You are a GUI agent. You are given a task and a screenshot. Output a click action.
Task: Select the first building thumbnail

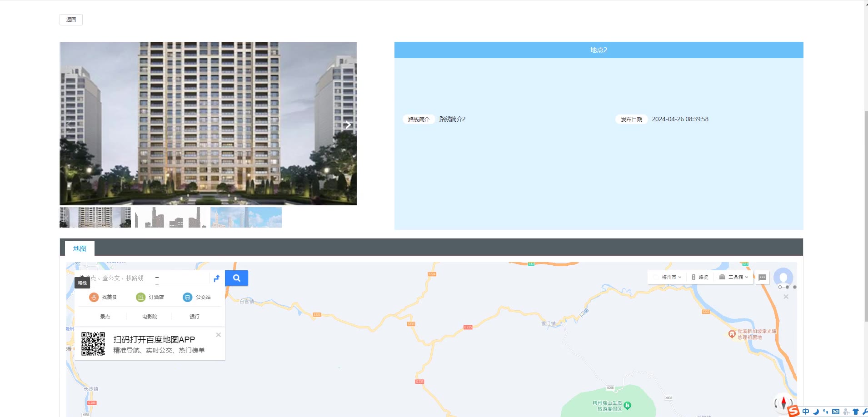[95, 218]
